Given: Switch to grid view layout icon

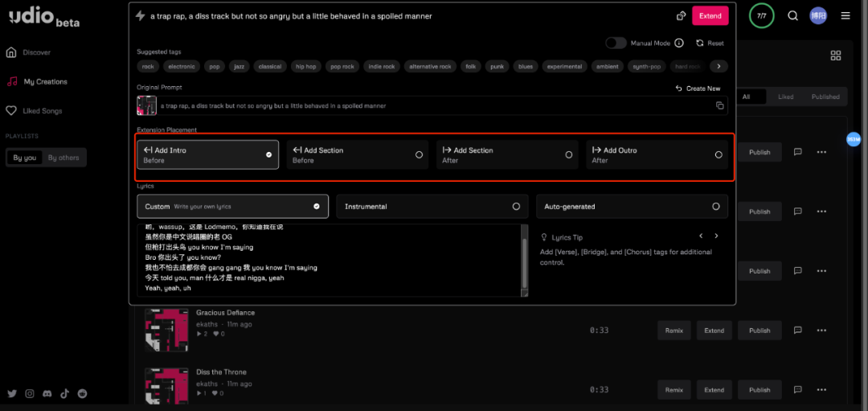Looking at the screenshot, I should [836, 55].
